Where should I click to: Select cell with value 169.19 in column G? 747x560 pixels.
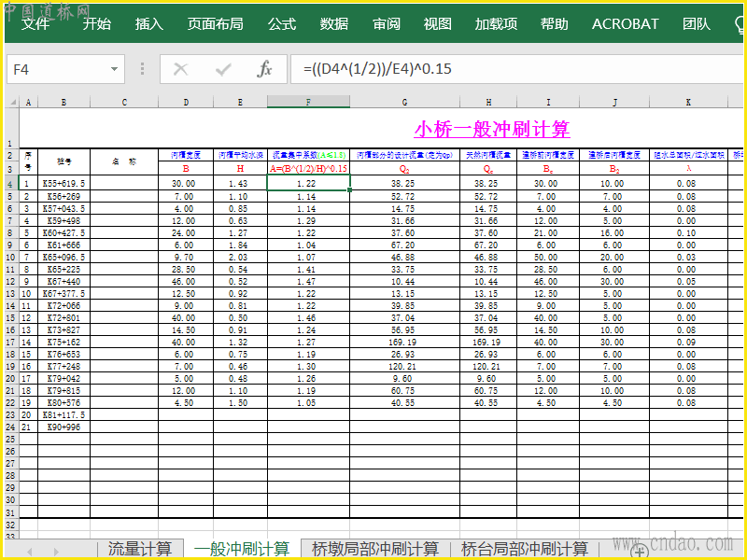coord(404,342)
